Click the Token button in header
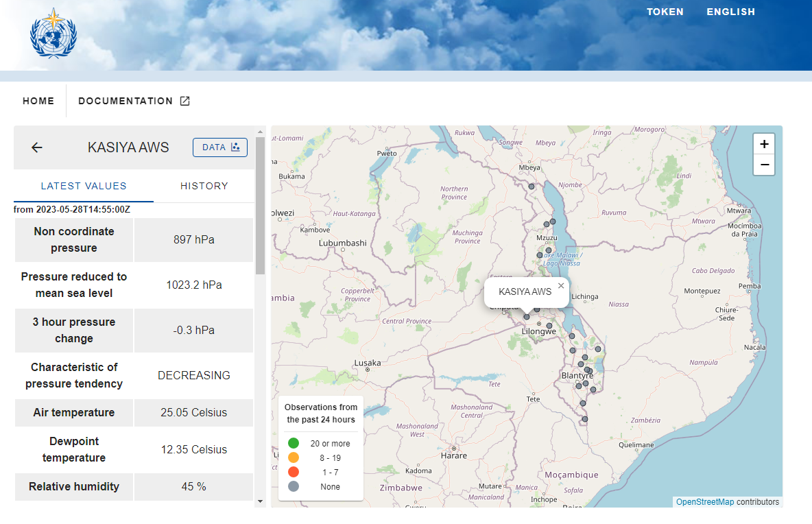 665,12
